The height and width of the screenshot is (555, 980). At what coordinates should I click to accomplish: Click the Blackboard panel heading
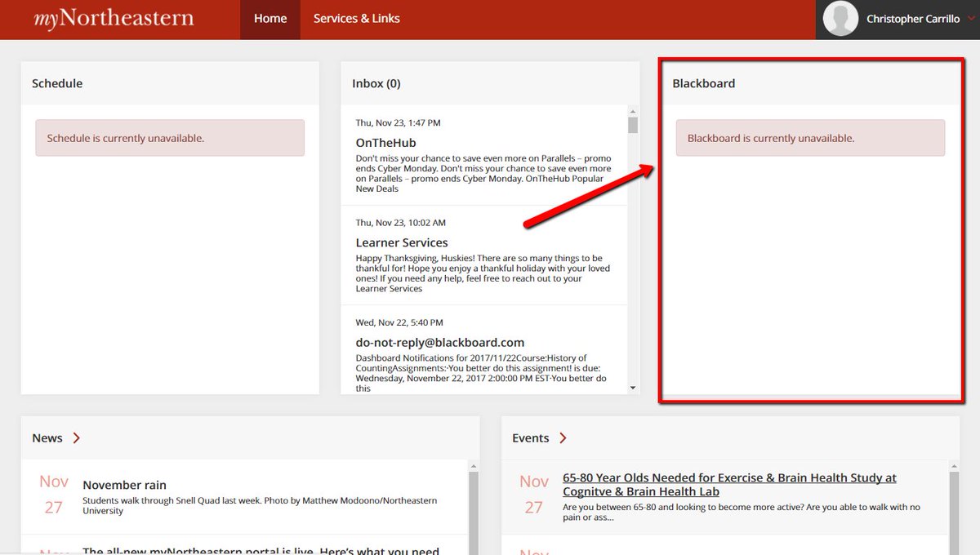pyautogui.click(x=704, y=83)
